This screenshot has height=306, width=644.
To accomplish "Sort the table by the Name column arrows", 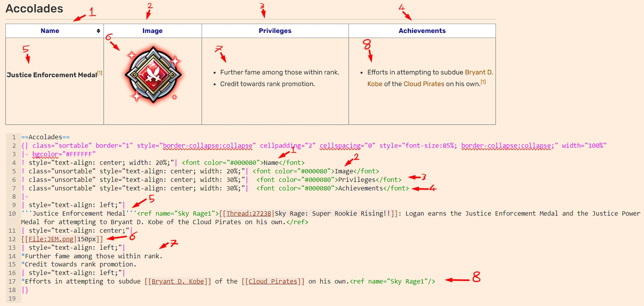I will [x=98, y=31].
